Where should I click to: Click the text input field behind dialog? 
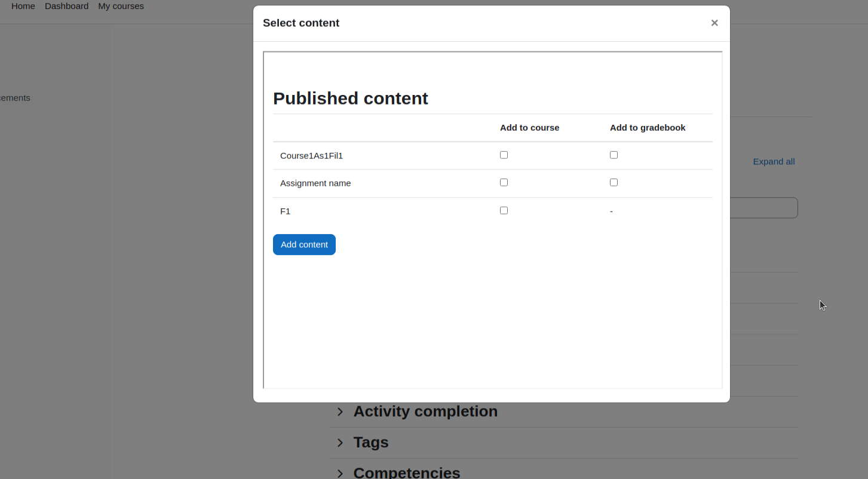coord(763,208)
